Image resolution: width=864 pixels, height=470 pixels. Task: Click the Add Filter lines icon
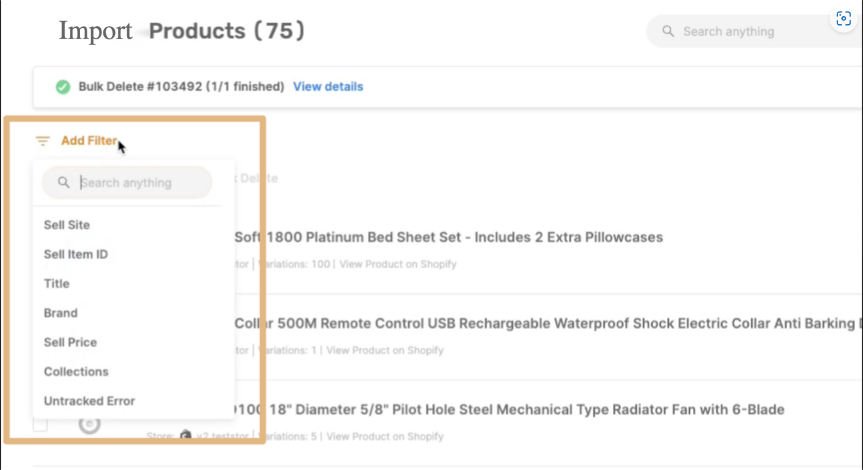(42, 141)
